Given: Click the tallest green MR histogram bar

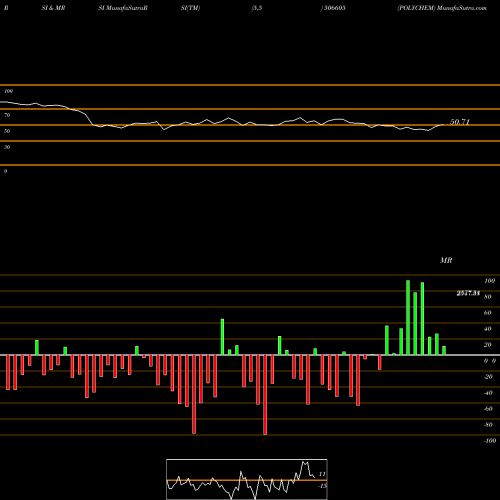Looking at the screenshot, I should [408, 318].
